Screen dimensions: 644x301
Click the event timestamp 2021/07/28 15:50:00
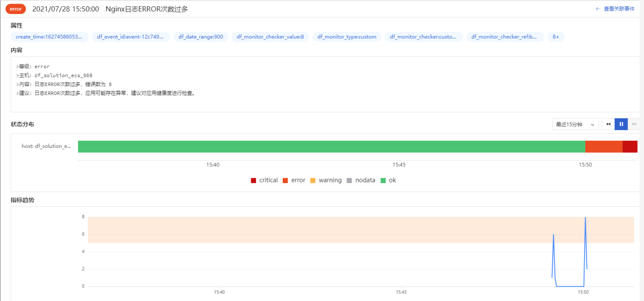point(66,9)
